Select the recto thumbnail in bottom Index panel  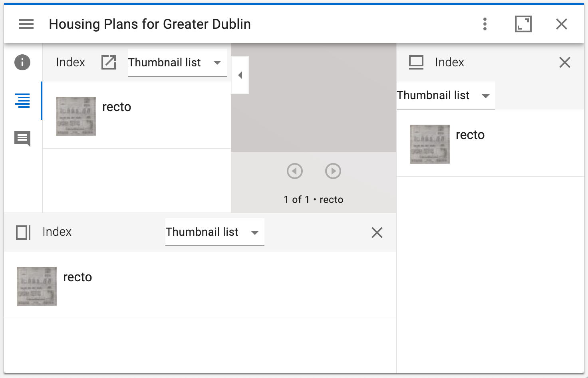click(36, 286)
